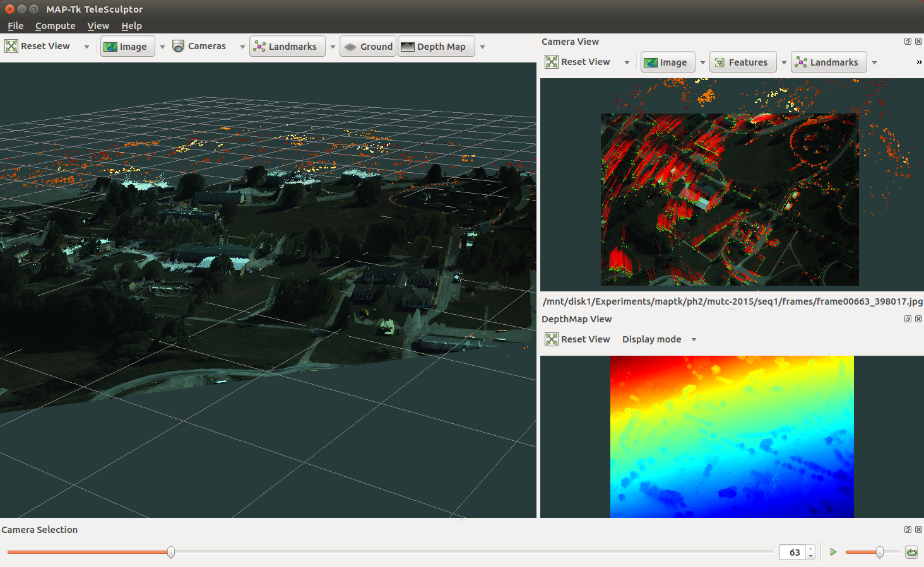Image resolution: width=924 pixels, height=567 pixels.
Task: Toggle Landmarks display in Camera View
Action: coord(829,62)
